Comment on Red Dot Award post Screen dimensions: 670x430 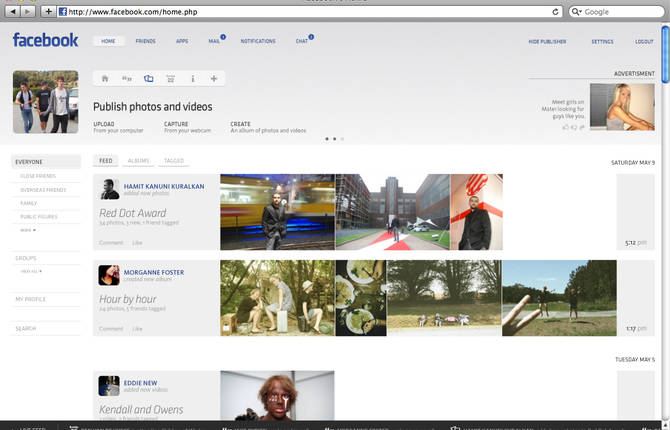click(111, 243)
